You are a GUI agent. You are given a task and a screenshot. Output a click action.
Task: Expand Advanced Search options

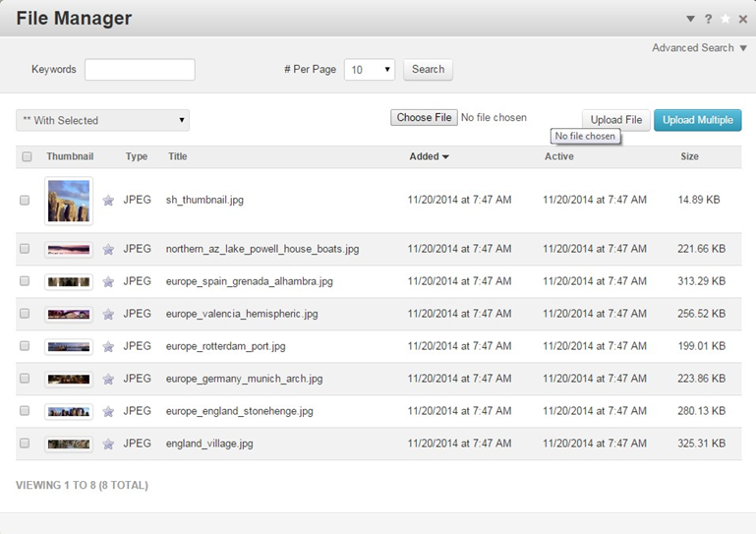tap(698, 47)
